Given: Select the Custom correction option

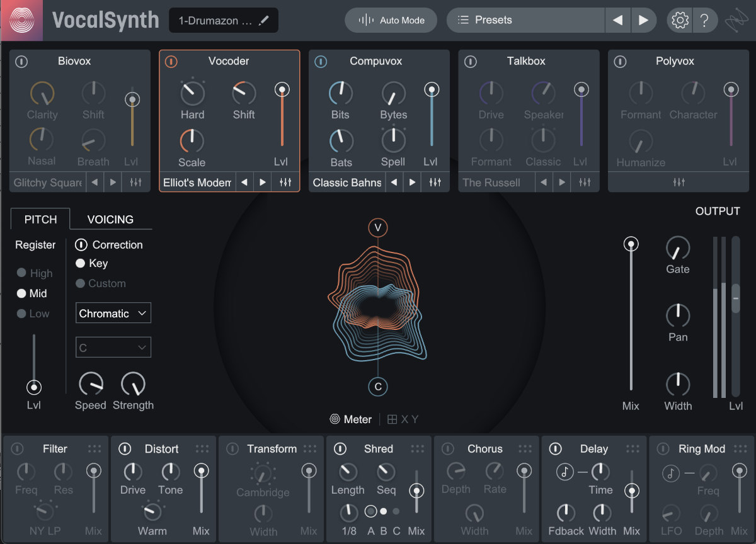Looking at the screenshot, I should click(x=101, y=283).
